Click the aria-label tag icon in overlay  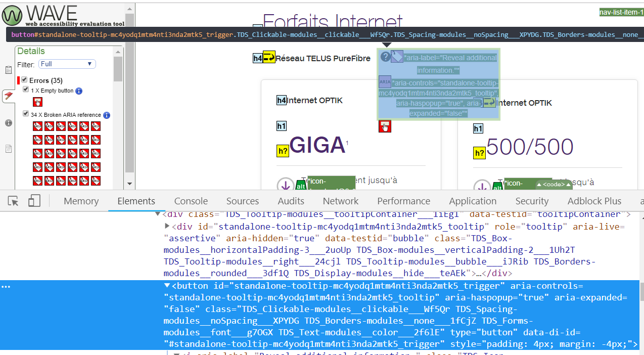tap(397, 57)
